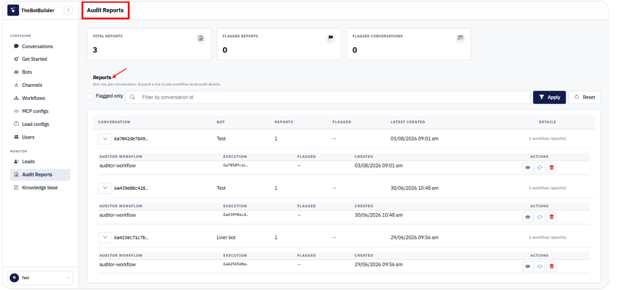Click the Flagged Conversations chat icon
The height and width of the screenshot is (290, 644).
click(461, 38)
